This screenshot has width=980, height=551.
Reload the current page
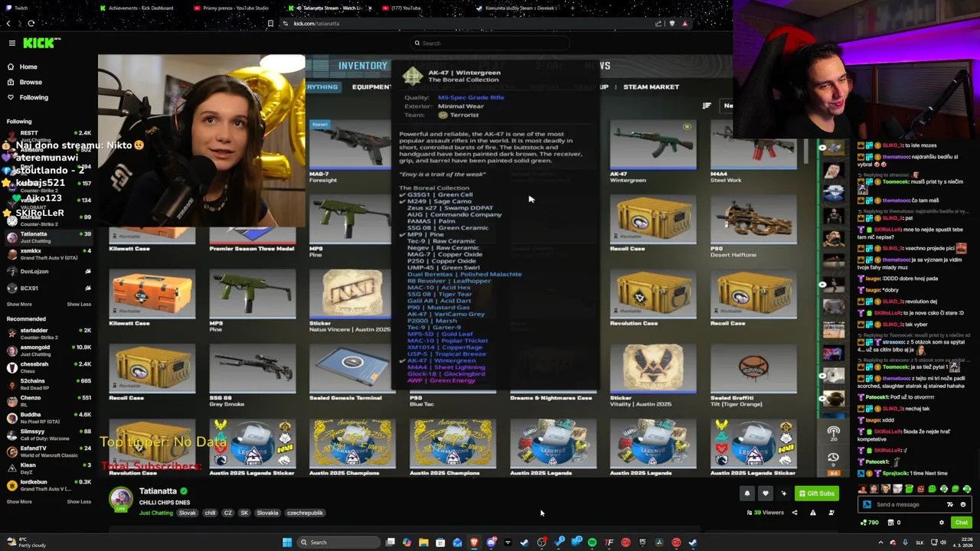click(31, 23)
